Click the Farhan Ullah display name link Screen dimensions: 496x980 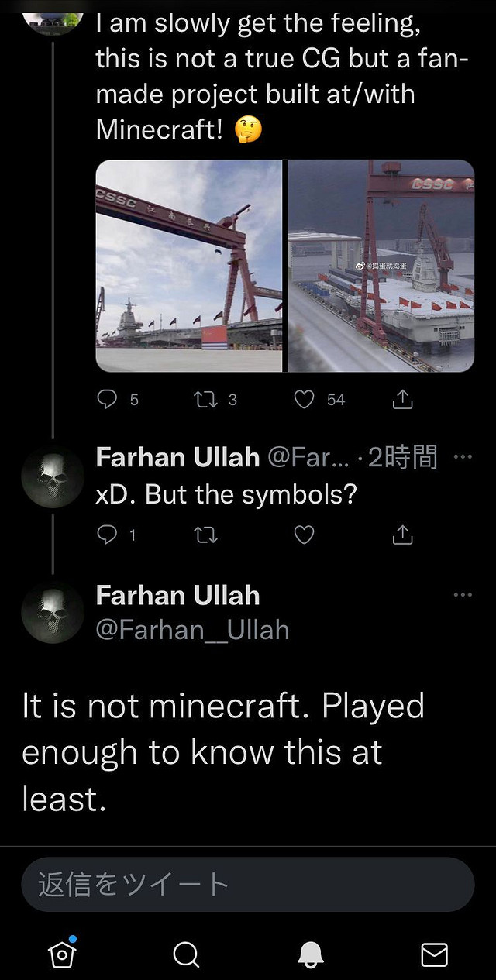(177, 596)
